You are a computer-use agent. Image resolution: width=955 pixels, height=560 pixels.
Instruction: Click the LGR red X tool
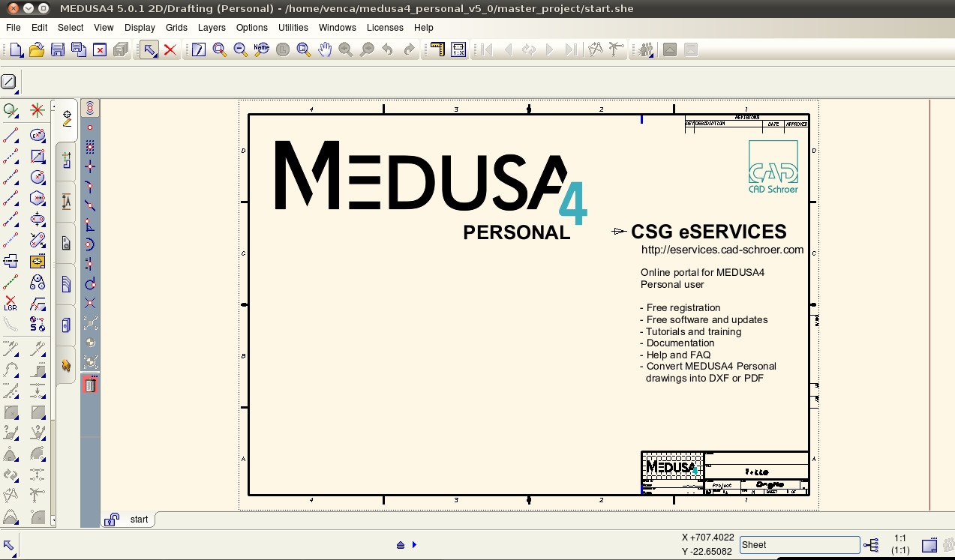[11, 304]
